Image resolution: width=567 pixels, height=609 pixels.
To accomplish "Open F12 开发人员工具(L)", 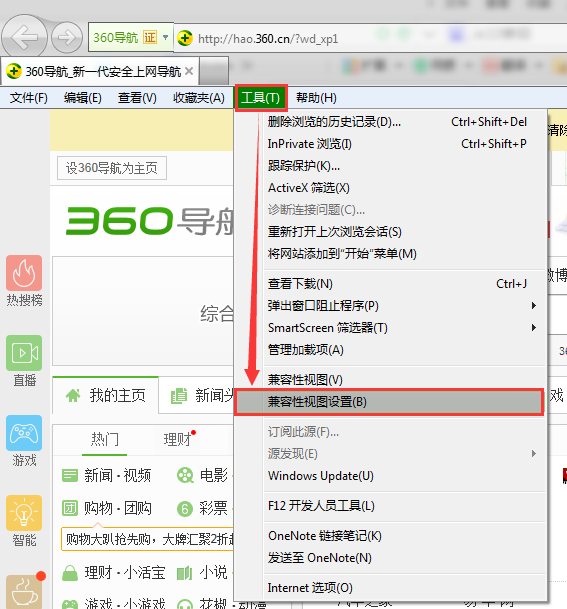I will click(390, 506).
